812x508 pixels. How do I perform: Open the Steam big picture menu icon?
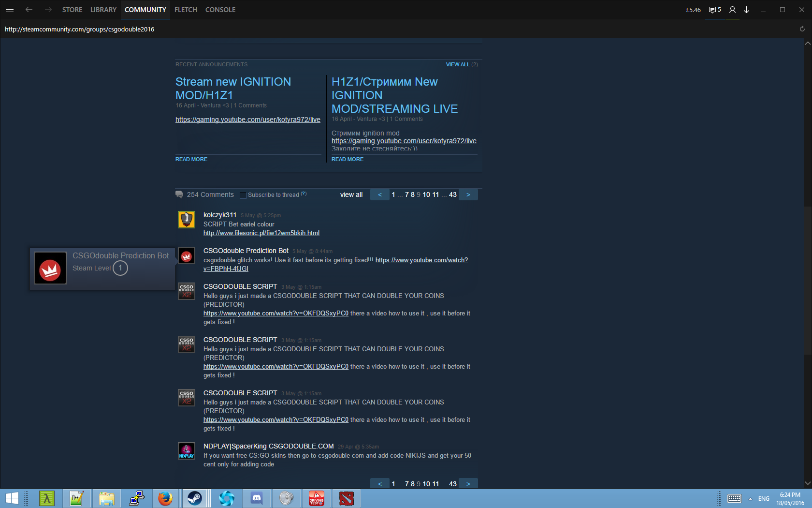(x=10, y=10)
